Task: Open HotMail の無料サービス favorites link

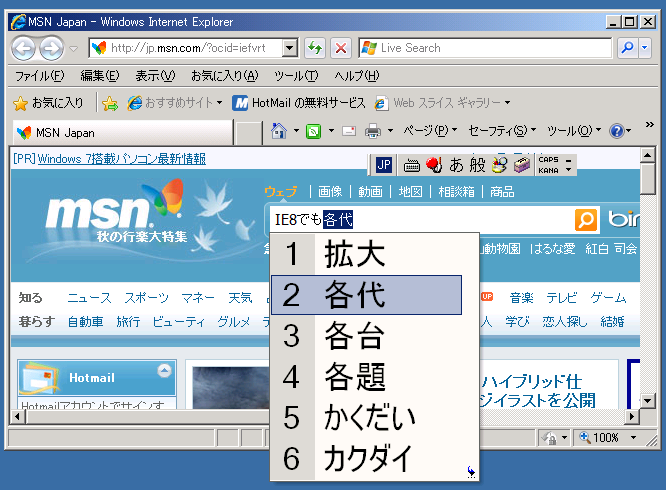Action: (x=299, y=103)
